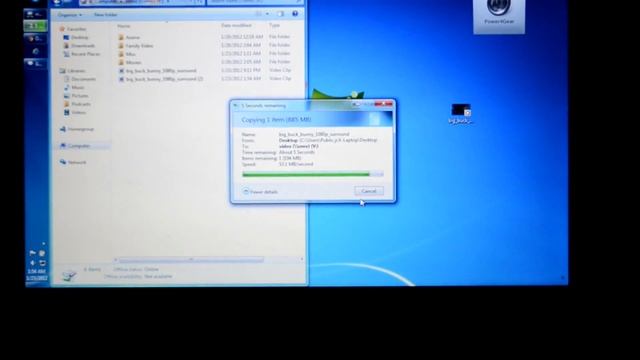Click the volume speaker tray icon
This screenshot has width=640, height=360.
(x=32, y=263)
